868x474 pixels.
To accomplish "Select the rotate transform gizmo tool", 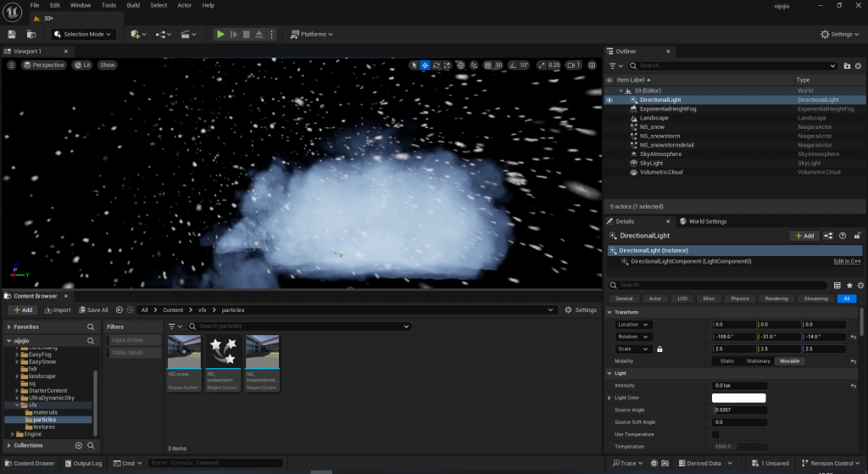I will [436, 65].
